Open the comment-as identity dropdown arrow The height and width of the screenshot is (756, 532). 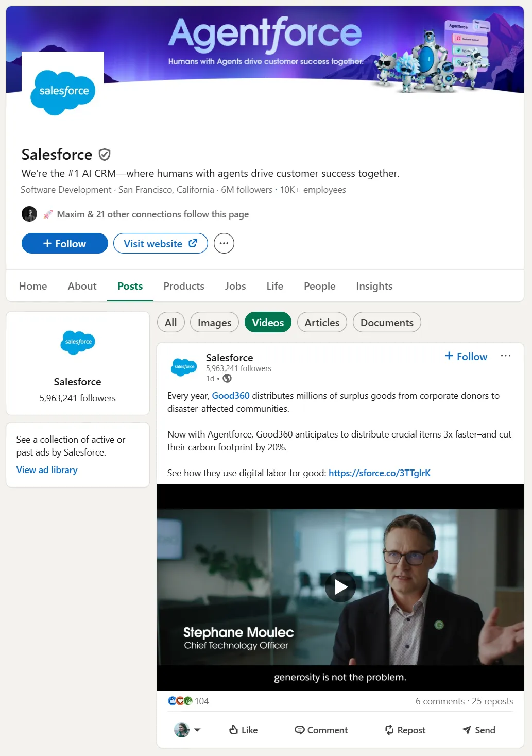[198, 730]
